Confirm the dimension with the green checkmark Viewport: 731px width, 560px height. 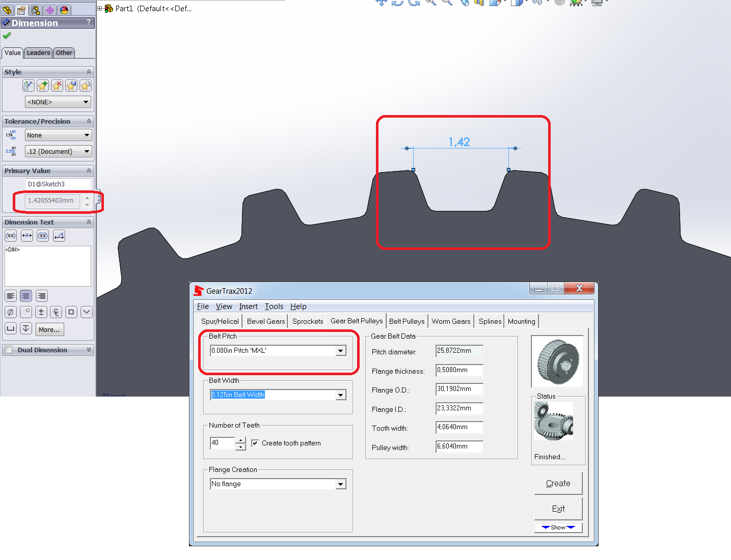pos(7,36)
